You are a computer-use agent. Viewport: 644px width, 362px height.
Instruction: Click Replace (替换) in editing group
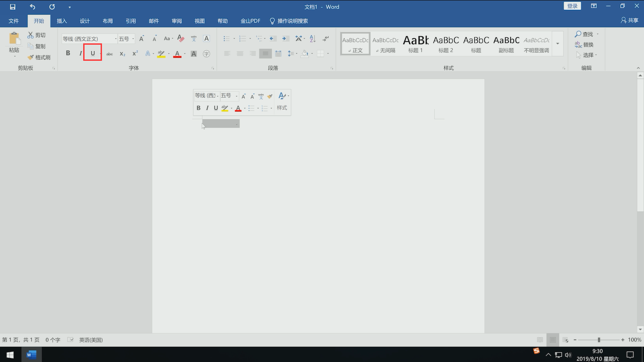point(585,45)
